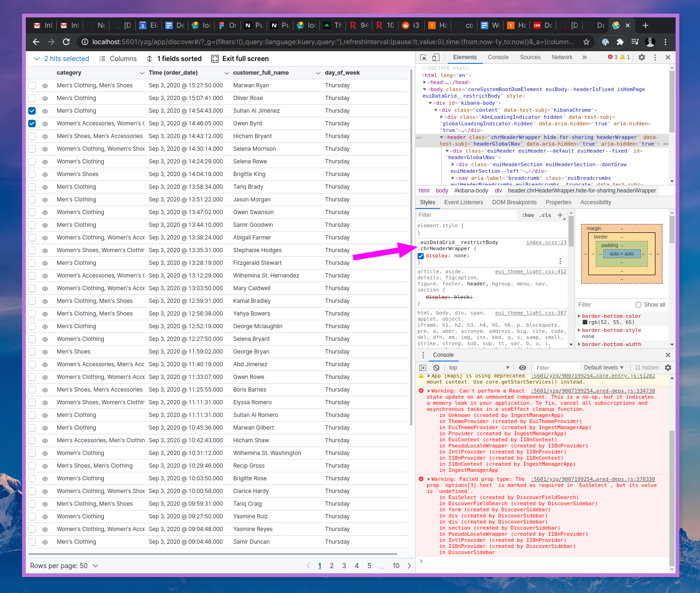Show the console sidebar panel icon
The image size is (700, 593).
[423, 368]
